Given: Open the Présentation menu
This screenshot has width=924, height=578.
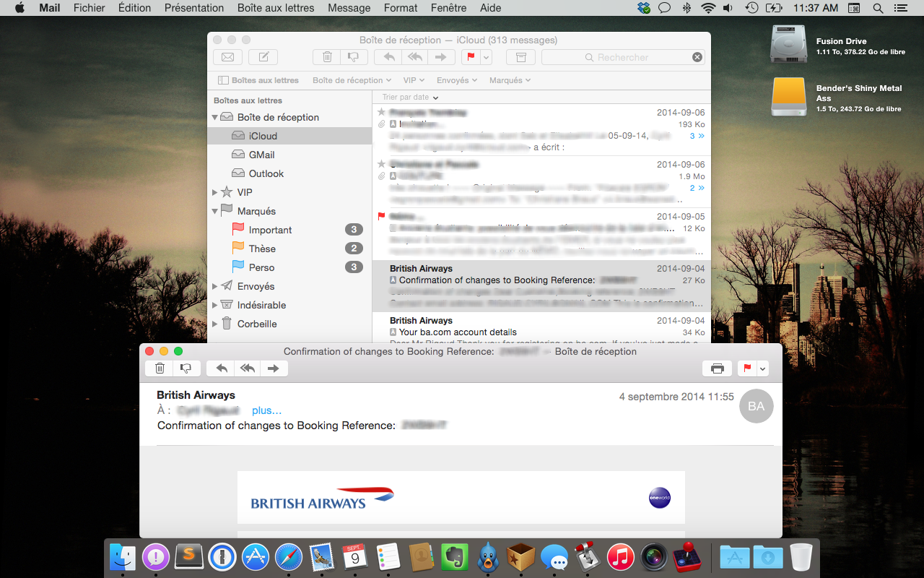Looking at the screenshot, I should (194, 8).
